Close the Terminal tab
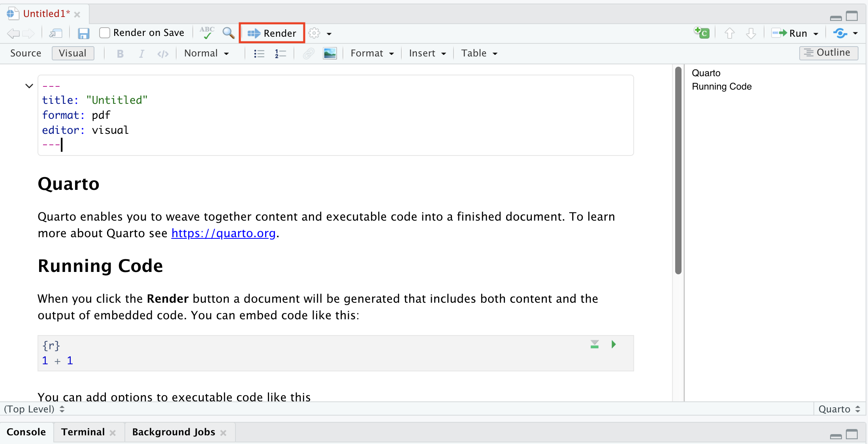The height and width of the screenshot is (444, 868). click(113, 433)
